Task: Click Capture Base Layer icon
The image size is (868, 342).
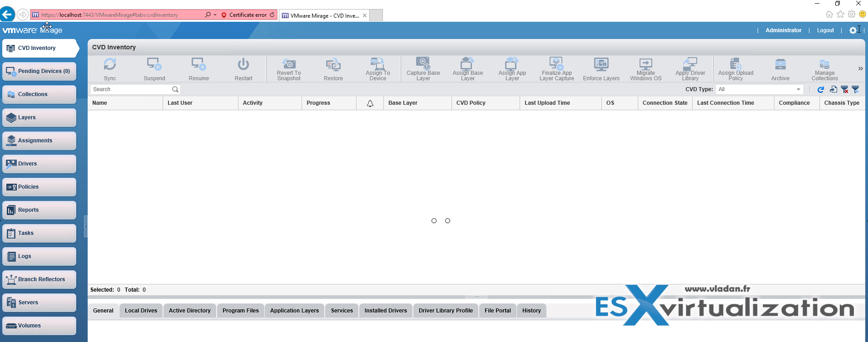Action: (423, 63)
